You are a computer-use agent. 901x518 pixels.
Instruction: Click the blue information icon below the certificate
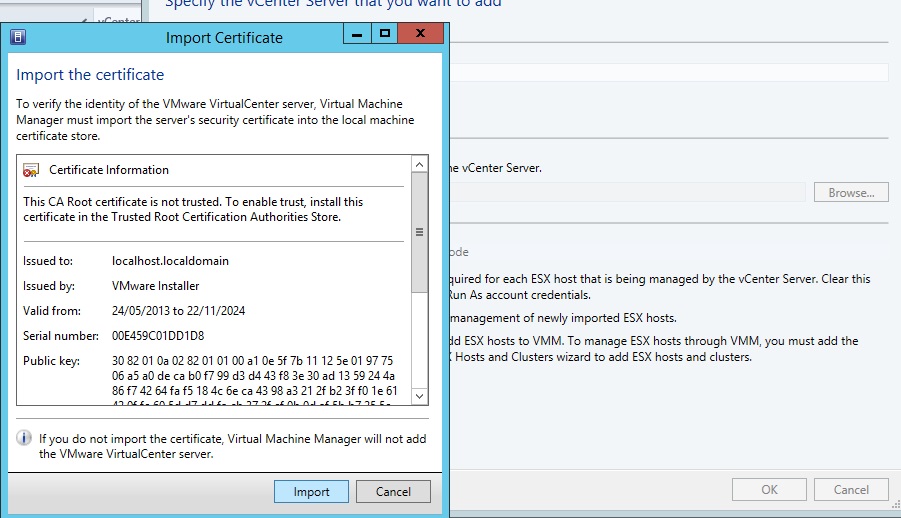[x=25, y=438]
